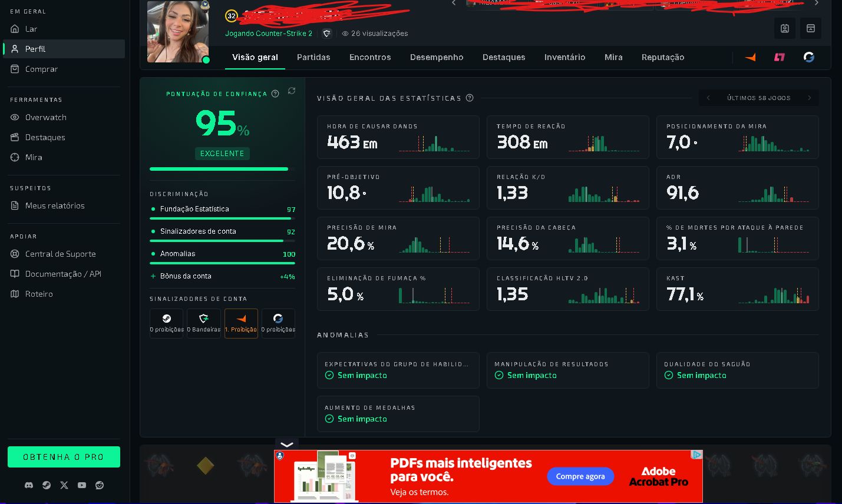Open the Lar home page
The height and width of the screenshot is (504, 842).
pyautogui.click(x=64, y=29)
